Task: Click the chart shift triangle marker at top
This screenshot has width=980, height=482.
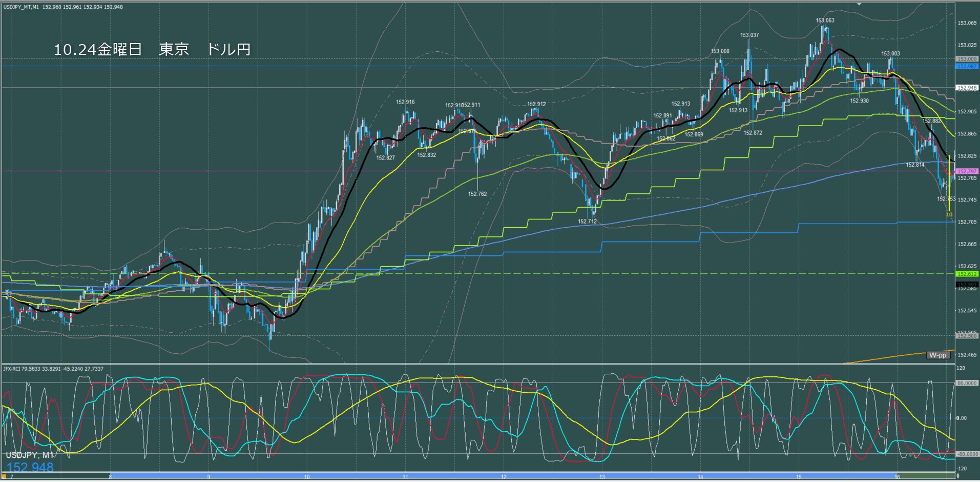Action: (860, 4)
